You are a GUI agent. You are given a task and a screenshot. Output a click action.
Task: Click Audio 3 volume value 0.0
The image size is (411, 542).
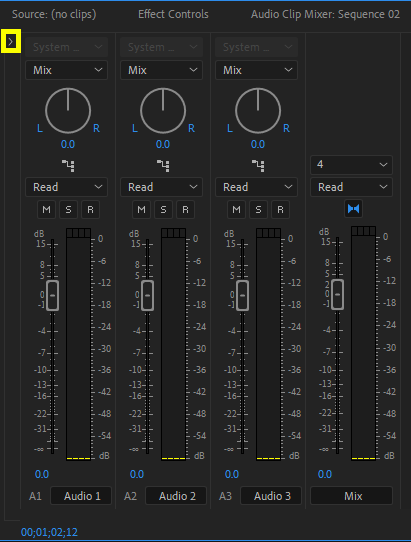[x=232, y=474]
